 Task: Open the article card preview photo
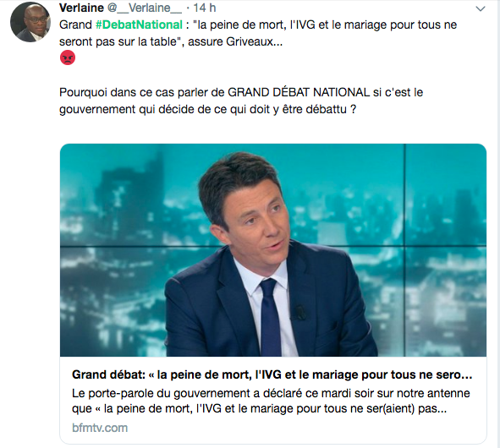pos(273,250)
